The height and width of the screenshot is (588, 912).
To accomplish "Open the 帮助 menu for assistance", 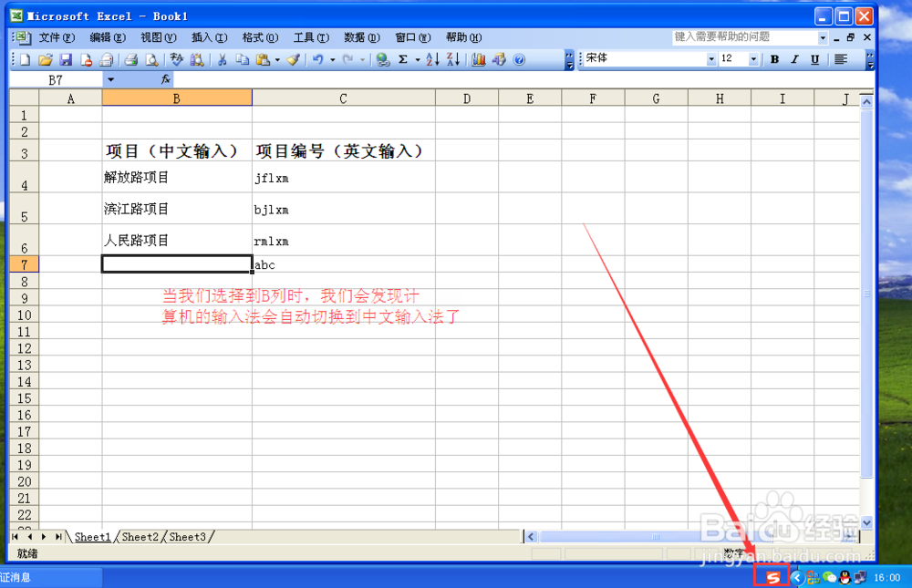I will coord(463,37).
